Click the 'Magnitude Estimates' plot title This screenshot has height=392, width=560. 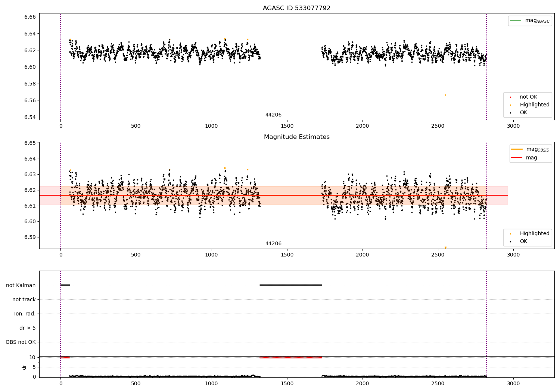point(296,137)
